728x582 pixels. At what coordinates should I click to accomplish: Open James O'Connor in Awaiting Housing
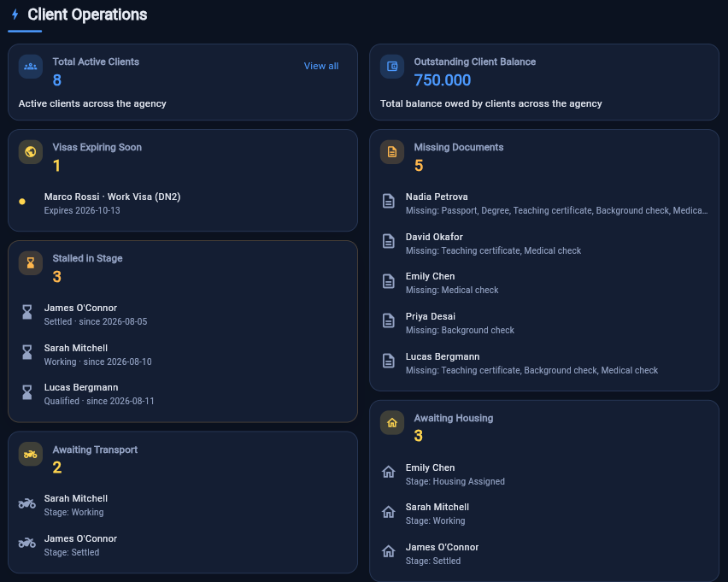(442, 547)
